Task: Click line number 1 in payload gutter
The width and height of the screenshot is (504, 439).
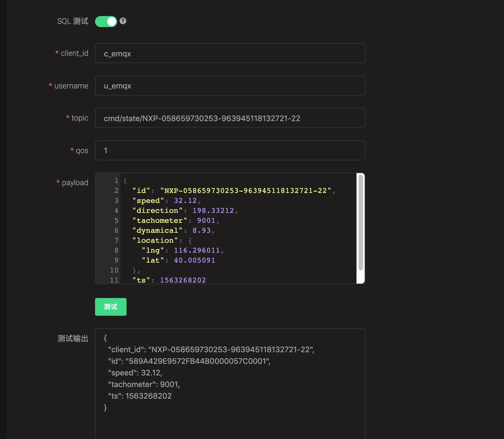Action: (116, 181)
